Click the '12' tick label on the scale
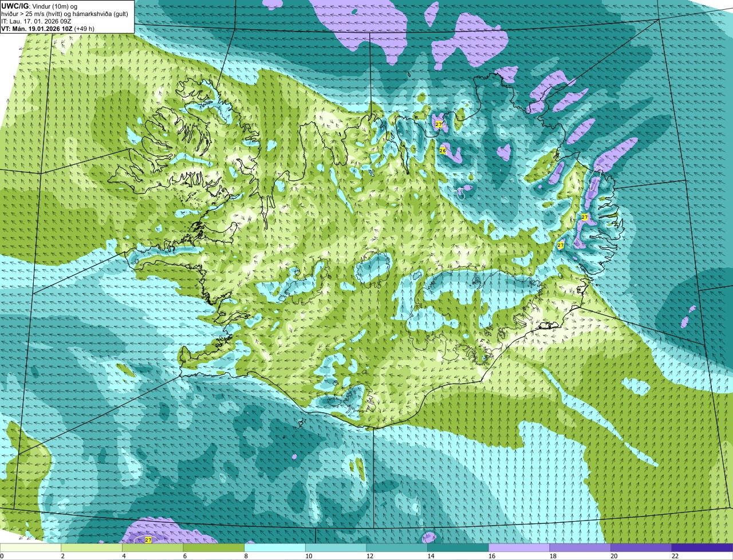This screenshot has width=733, height=560. (x=370, y=556)
